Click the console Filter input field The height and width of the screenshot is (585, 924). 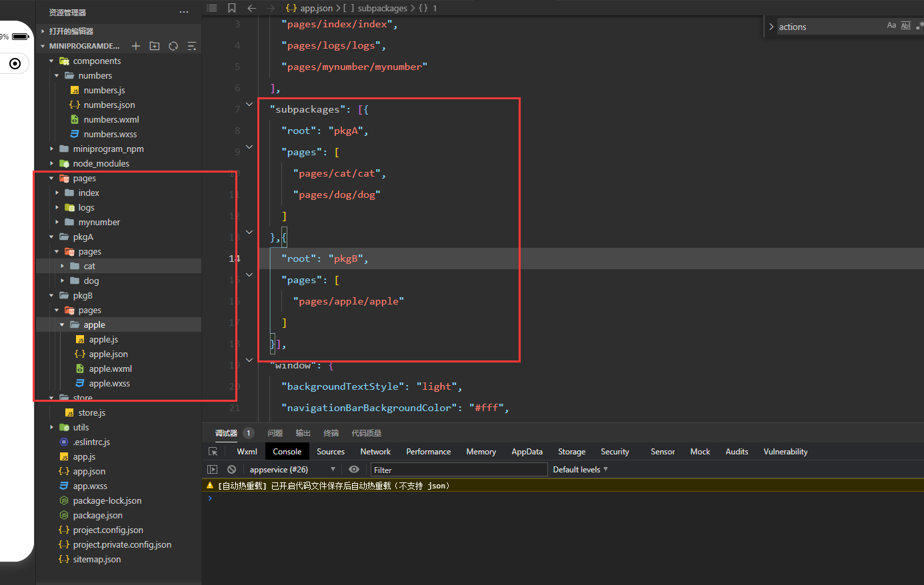459,470
